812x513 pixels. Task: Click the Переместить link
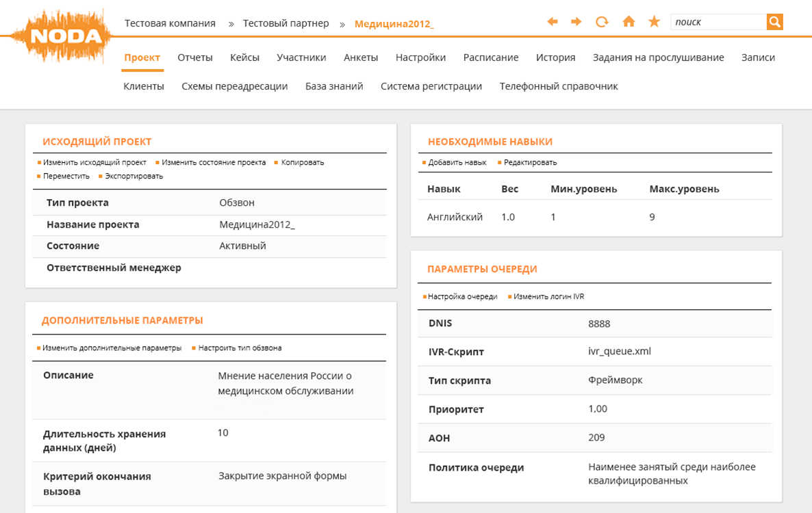point(66,176)
